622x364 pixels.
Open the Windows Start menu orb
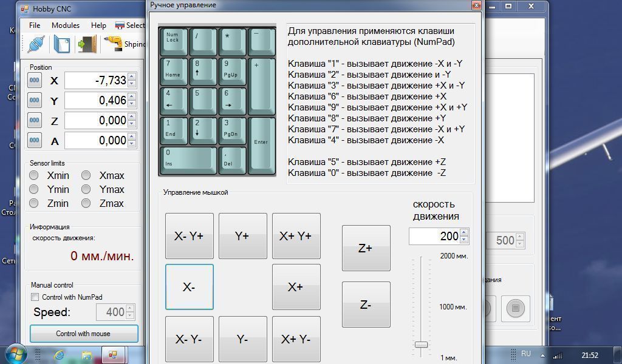(x=16, y=354)
